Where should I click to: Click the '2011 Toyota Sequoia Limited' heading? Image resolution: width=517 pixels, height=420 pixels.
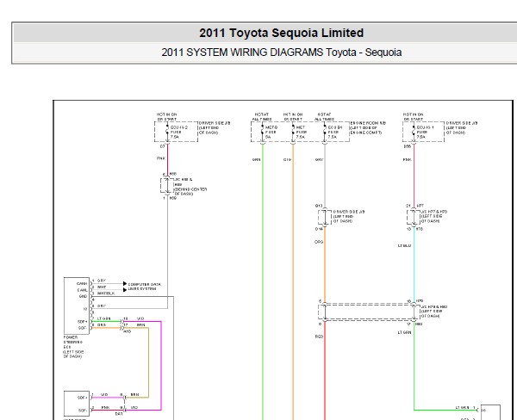click(x=281, y=33)
